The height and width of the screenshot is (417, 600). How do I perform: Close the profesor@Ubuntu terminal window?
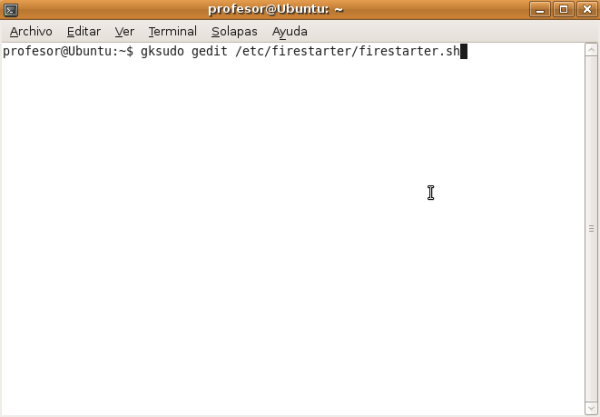pyautogui.click(x=587, y=9)
